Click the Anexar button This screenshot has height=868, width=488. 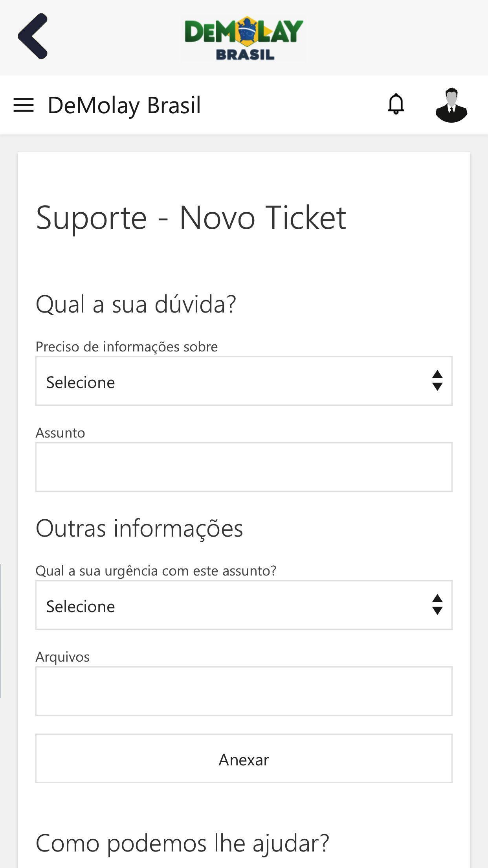(244, 758)
